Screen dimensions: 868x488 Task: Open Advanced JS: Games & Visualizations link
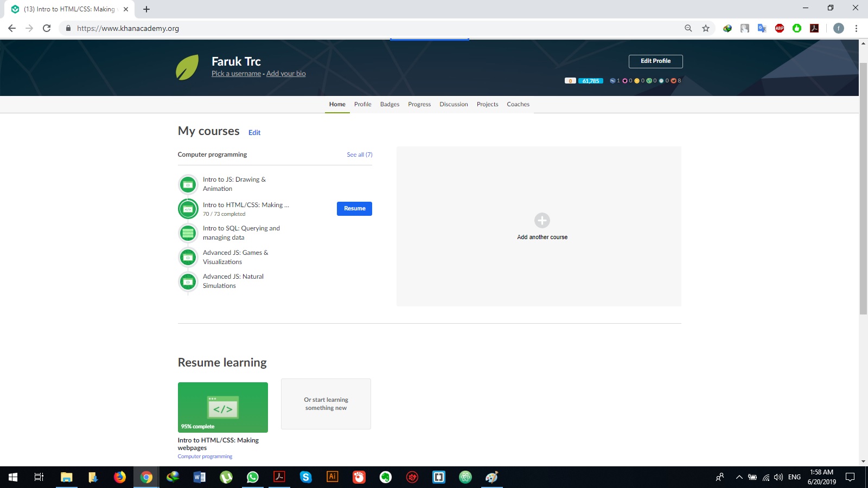pyautogui.click(x=235, y=257)
